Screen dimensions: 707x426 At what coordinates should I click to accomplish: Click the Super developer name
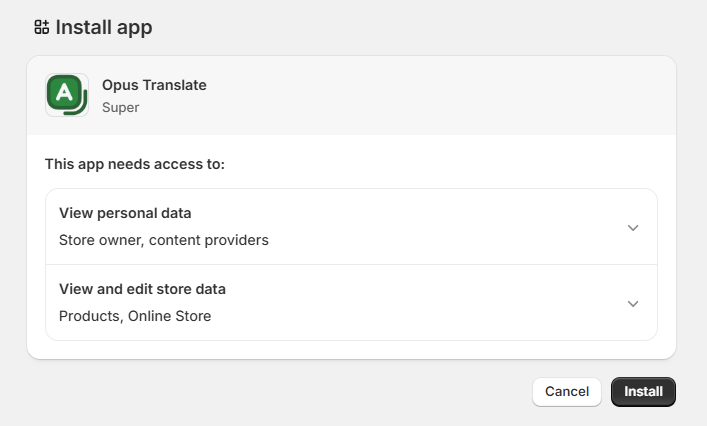point(121,107)
